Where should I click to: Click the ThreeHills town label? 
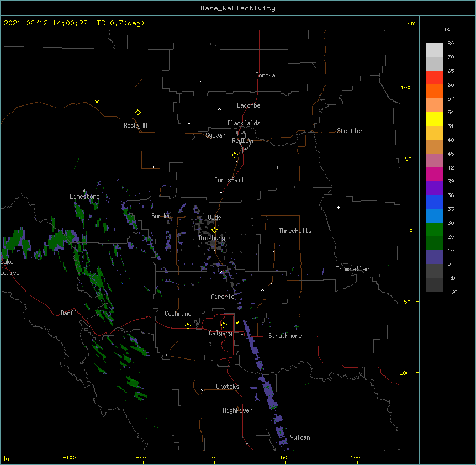[295, 231]
